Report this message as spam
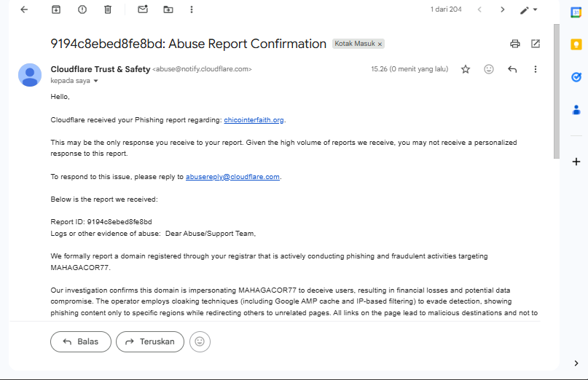Image resolution: width=588 pixels, height=380 pixels. click(x=82, y=9)
